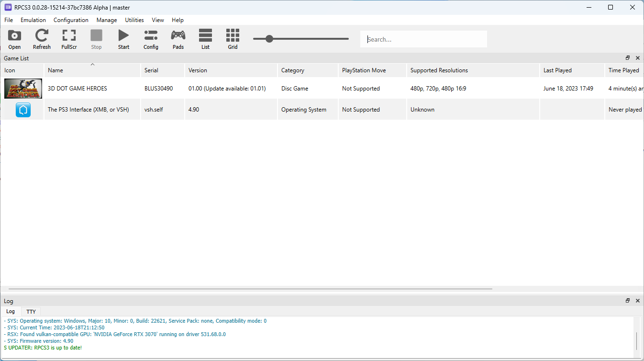Click the Open toolbar icon
The width and height of the screenshot is (644, 361).
pyautogui.click(x=15, y=35)
